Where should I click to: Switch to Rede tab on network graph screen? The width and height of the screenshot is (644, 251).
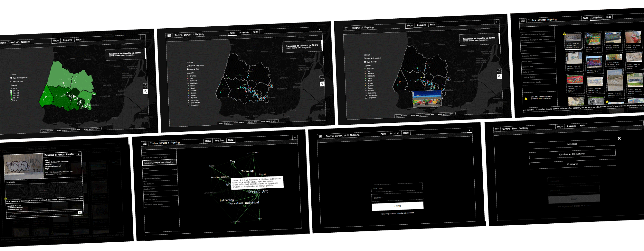pyautogui.click(x=231, y=140)
